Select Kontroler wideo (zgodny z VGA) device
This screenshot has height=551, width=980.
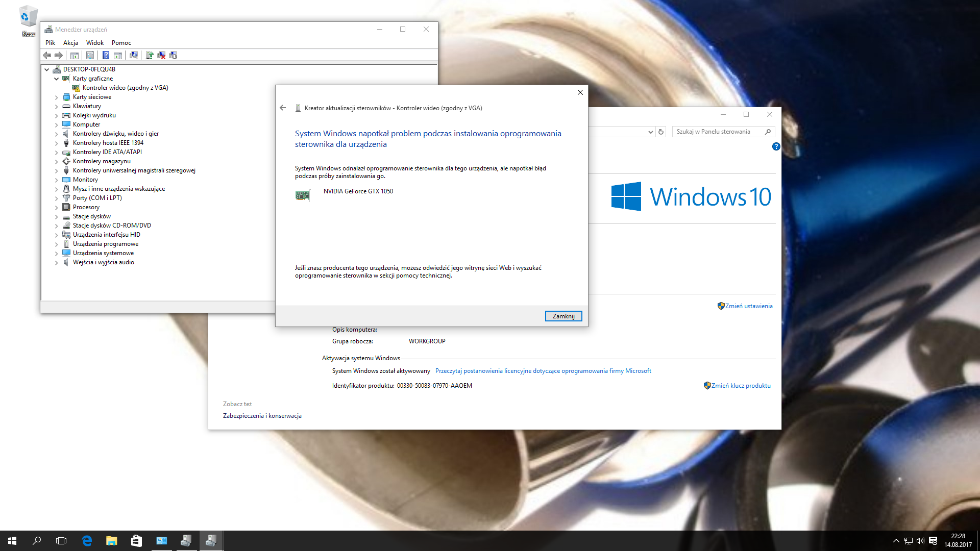click(x=126, y=88)
